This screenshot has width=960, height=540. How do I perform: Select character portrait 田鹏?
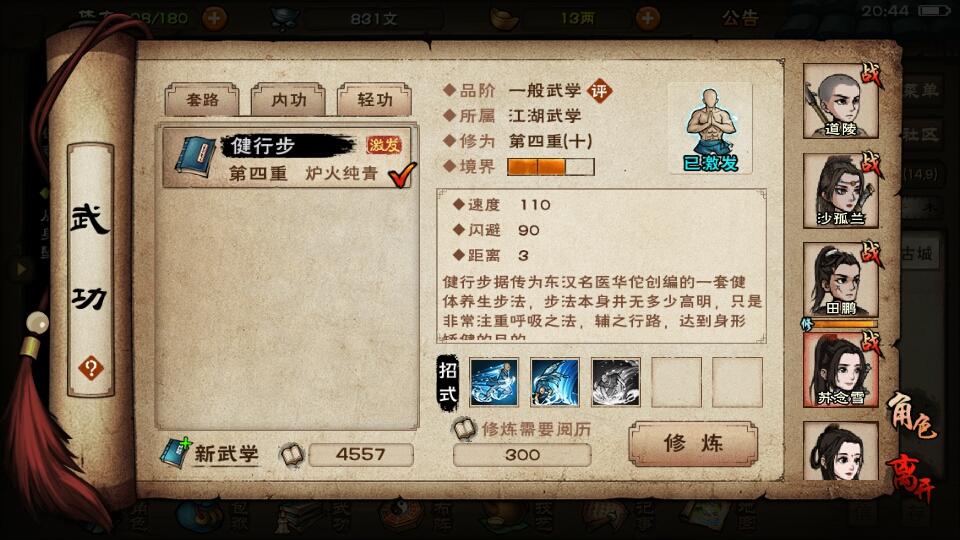(841, 280)
